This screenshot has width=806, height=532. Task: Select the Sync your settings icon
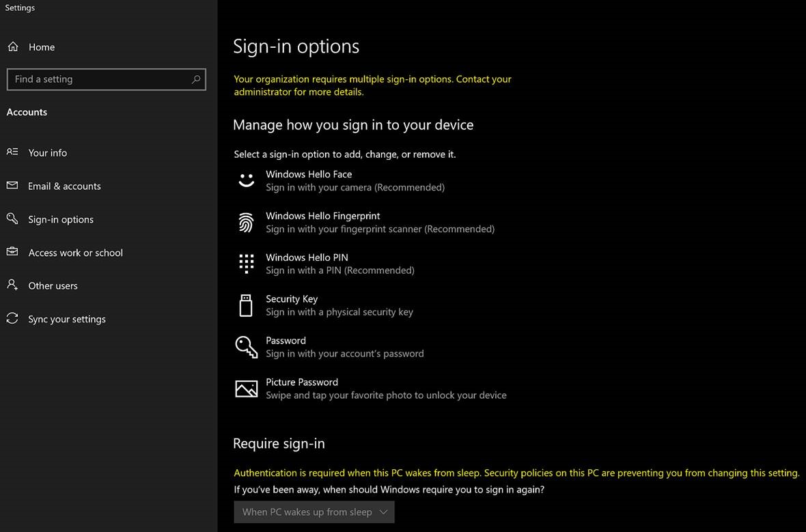pos(12,318)
